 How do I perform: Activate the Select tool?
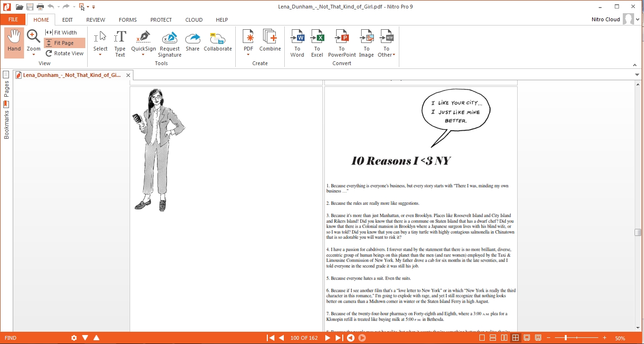(x=100, y=40)
